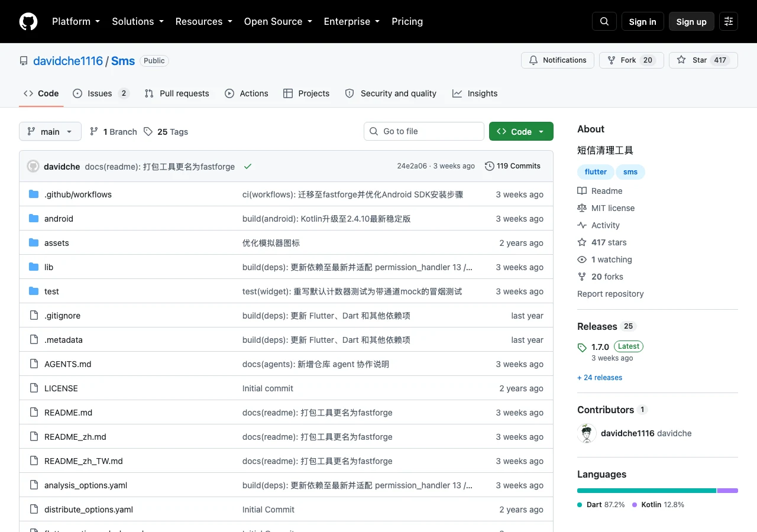
Task: Click the lib folder icon
Action: pos(34,267)
